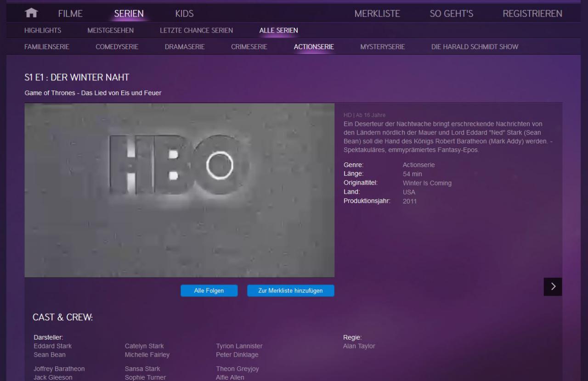The image size is (588, 381).
Task: Click the Alle Folgen button
Action: [209, 291]
